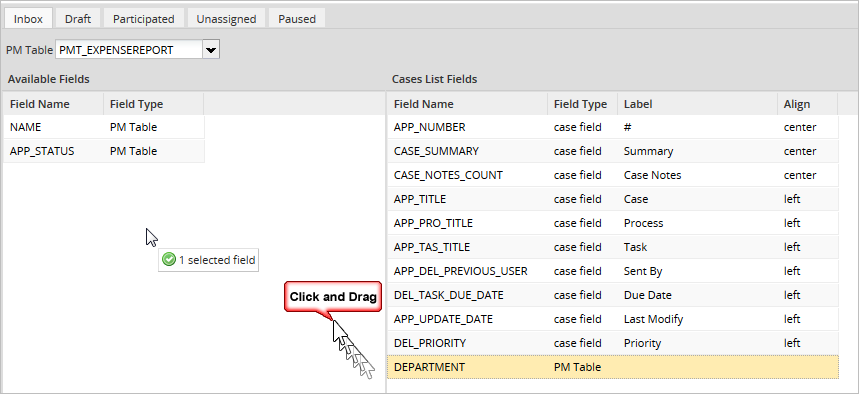The width and height of the screenshot is (859, 394).
Task: Select the APP_DEL_PREVIOUS_USER row
Action: point(612,271)
